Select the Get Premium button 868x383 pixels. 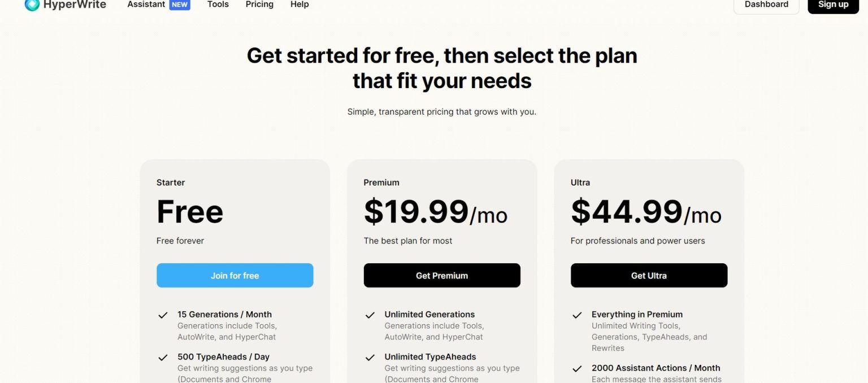(x=442, y=276)
